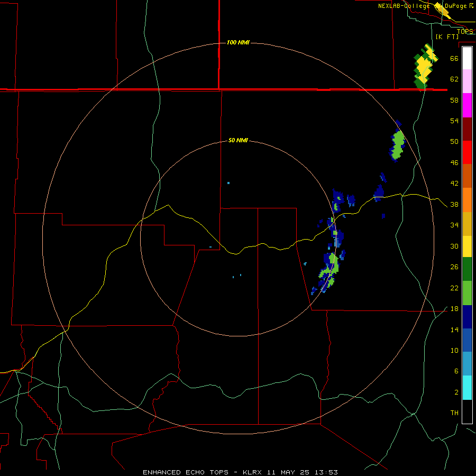The width and height of the screenshot is (476, 476).
Task: Pick the light blue legend swatch
Action: [467, 364]
